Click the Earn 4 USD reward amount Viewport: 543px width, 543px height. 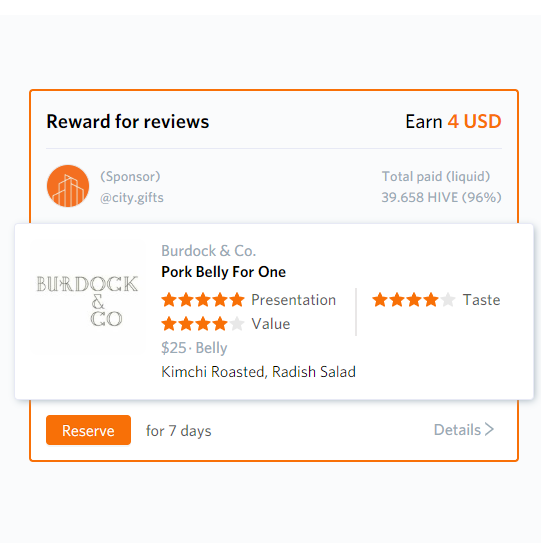click(x=453, y=122)
